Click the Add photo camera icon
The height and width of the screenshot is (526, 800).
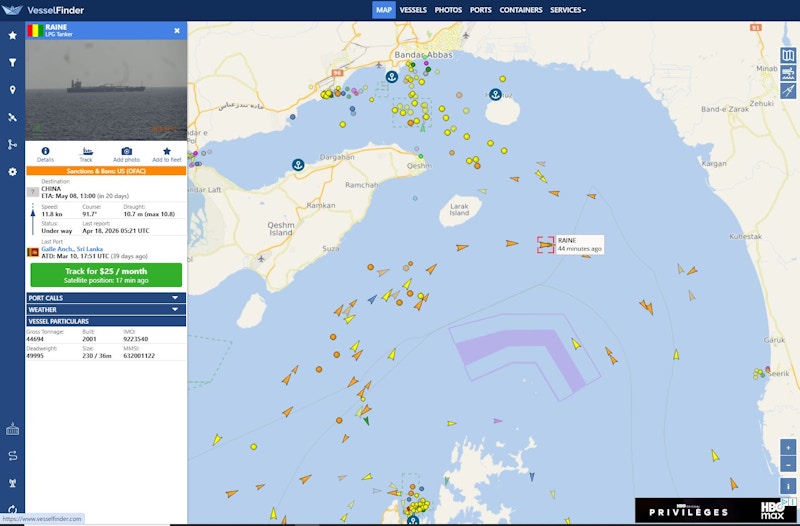click(126, 154)
